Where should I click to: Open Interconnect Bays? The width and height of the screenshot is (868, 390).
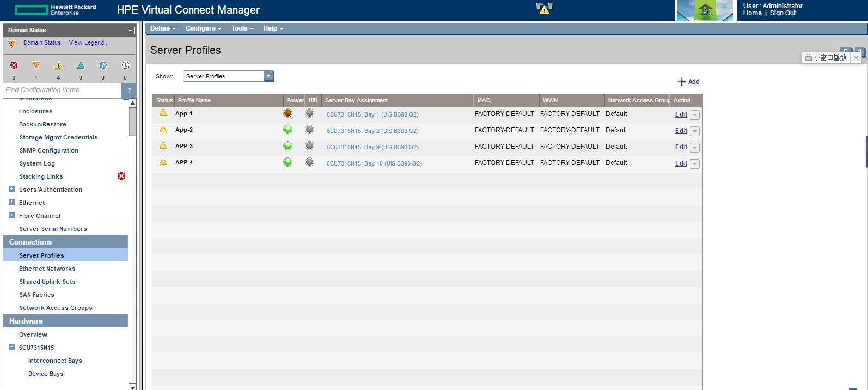coord(55,361)
